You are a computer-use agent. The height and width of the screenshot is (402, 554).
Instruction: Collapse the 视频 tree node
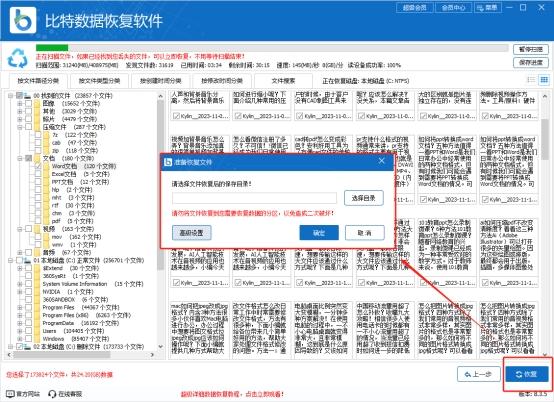click(x=20, y=229)
